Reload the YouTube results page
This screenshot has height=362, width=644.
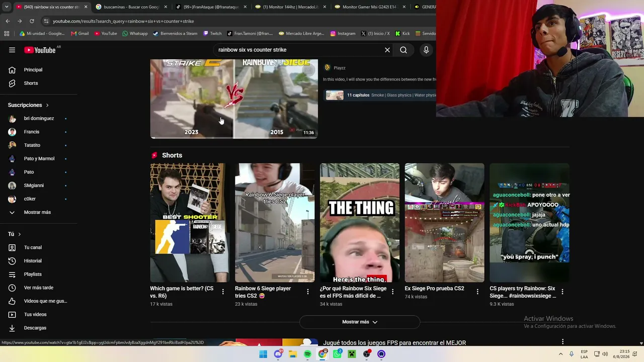coord(32,21)
